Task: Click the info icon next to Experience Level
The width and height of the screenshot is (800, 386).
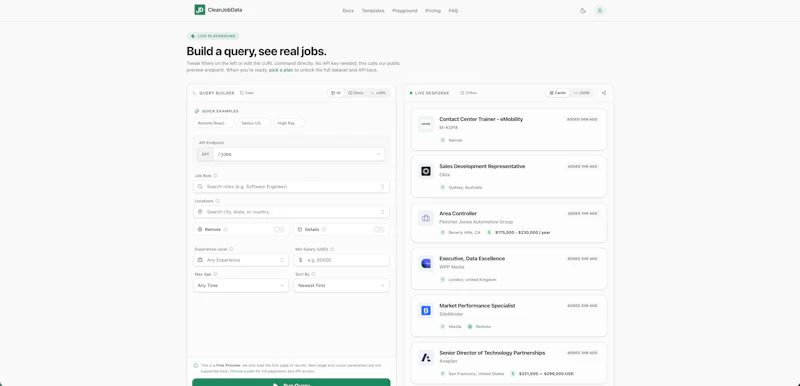Action: pyautogui.click(x=231, y=249)
